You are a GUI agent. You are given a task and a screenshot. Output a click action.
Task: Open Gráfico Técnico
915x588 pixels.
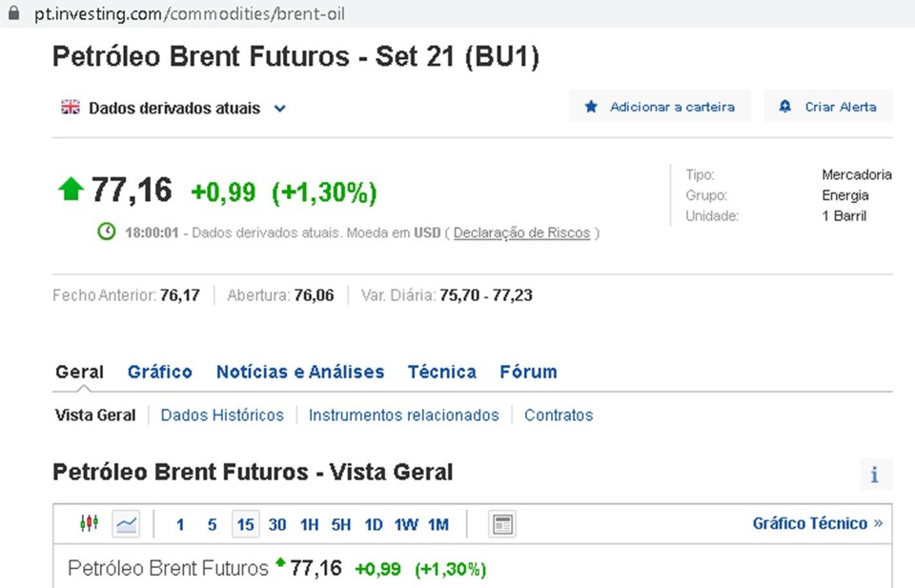pyautogui.click(x=810, y=522)
